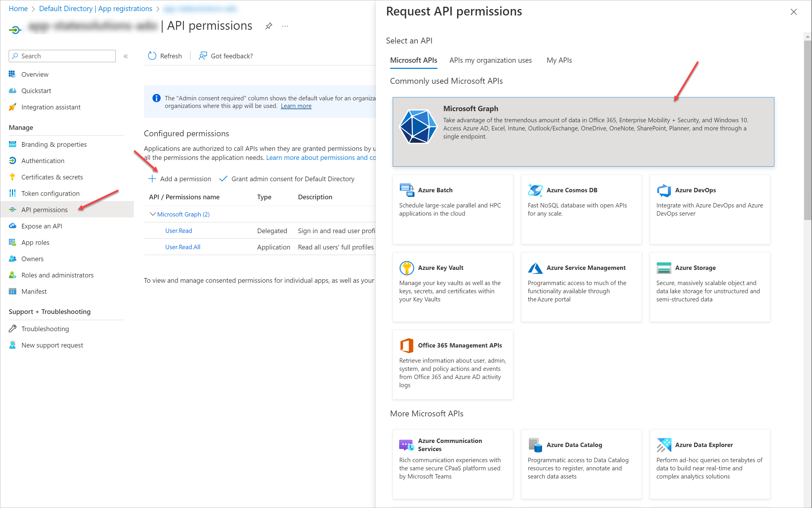The image size is (812, 508).
Task: Open Certificates & secrets in sidebar
Action: tap(52, 177)
